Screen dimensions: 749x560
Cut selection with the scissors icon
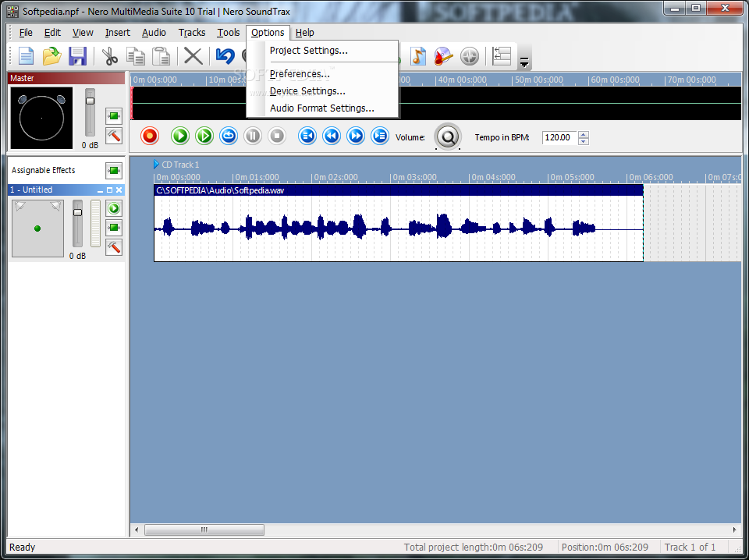(110, 56)
